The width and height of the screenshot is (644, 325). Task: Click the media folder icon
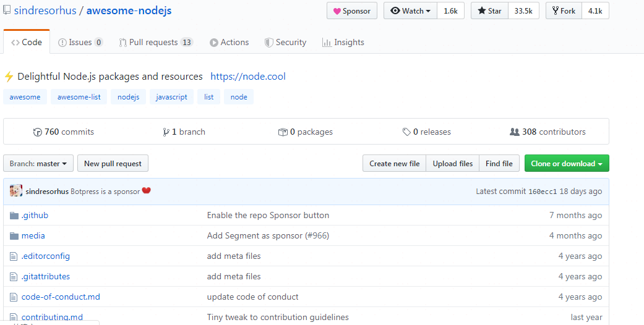click(14, 236)
